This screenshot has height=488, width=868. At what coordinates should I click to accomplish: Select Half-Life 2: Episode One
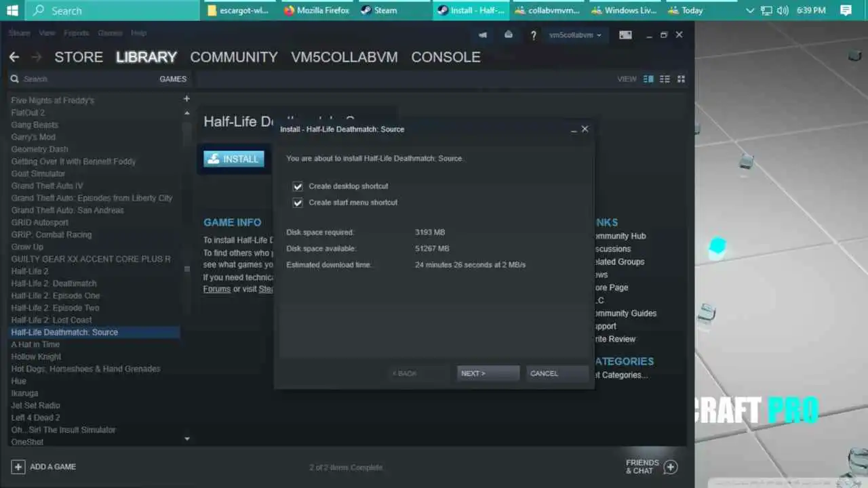click(56, 296)
